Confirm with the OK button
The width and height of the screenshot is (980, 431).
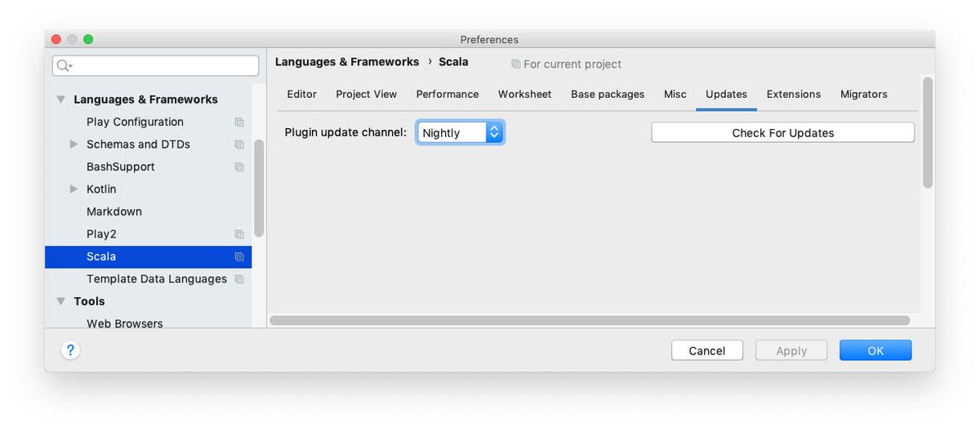tap(875, 350)
